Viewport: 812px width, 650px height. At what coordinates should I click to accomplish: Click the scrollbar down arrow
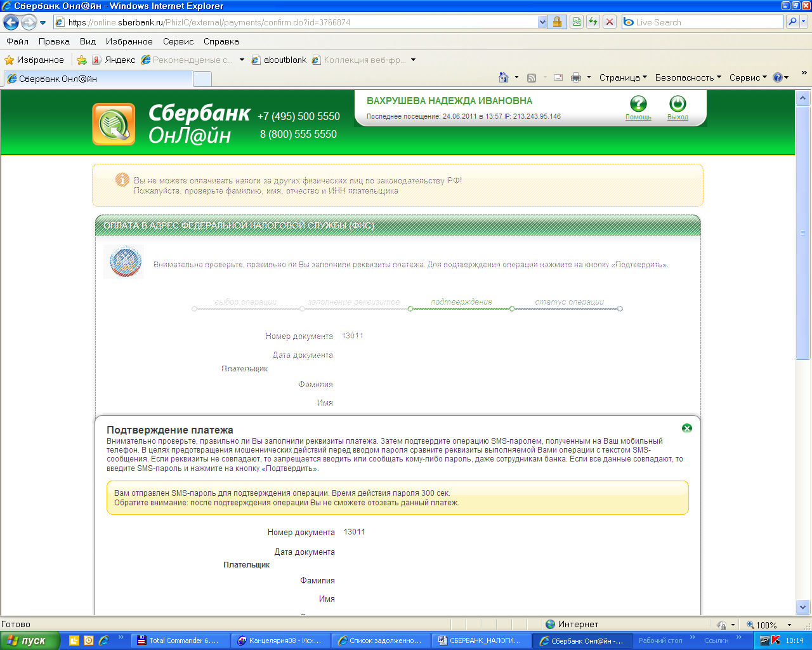coord(802,607)
